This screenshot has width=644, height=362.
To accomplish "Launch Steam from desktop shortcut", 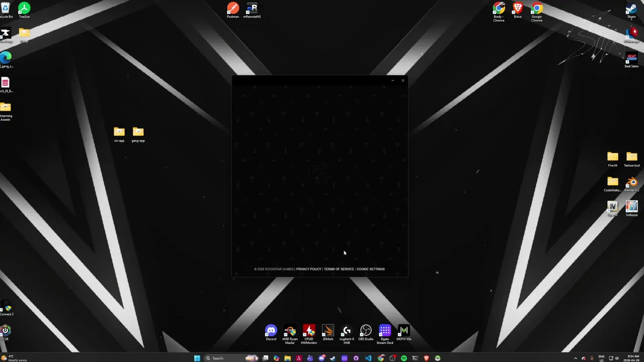I will (x=631, y=11).
